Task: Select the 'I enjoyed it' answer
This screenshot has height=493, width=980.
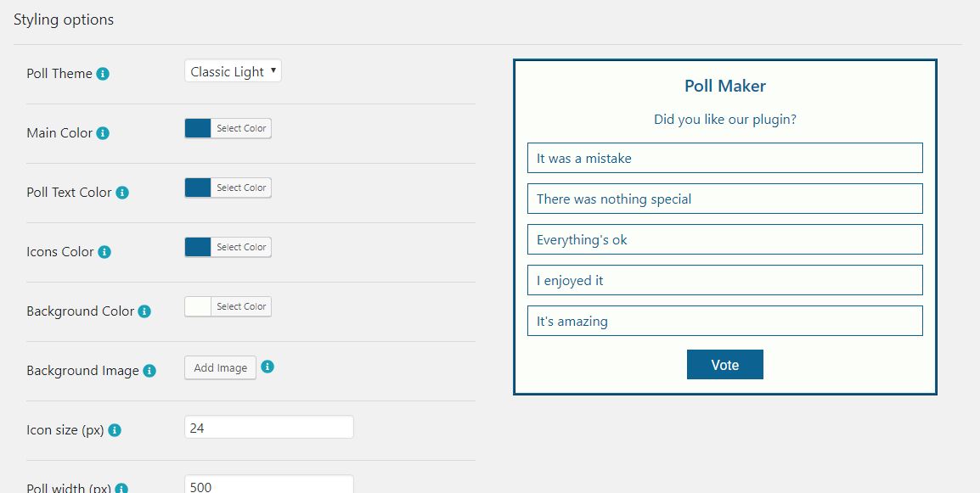Action: tap(725, 280)
